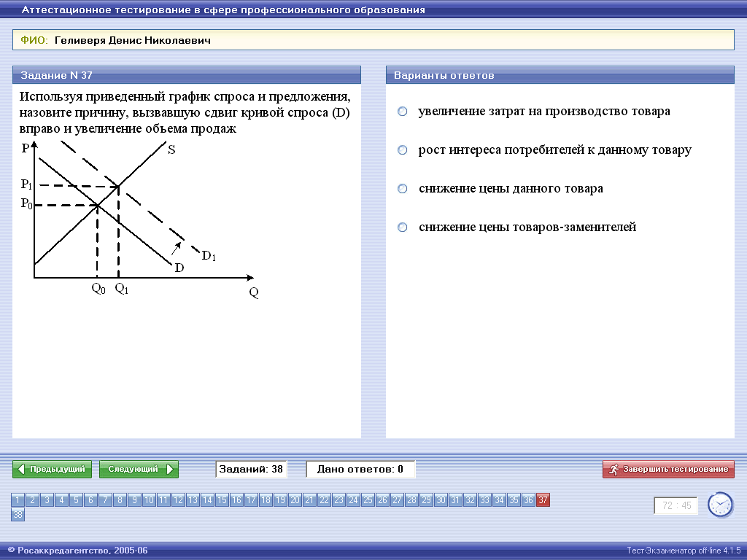Select answer "снижение цены данного товара"
Image resolution: width=747 pixels, height=560 pixels.
pos(403,189)
